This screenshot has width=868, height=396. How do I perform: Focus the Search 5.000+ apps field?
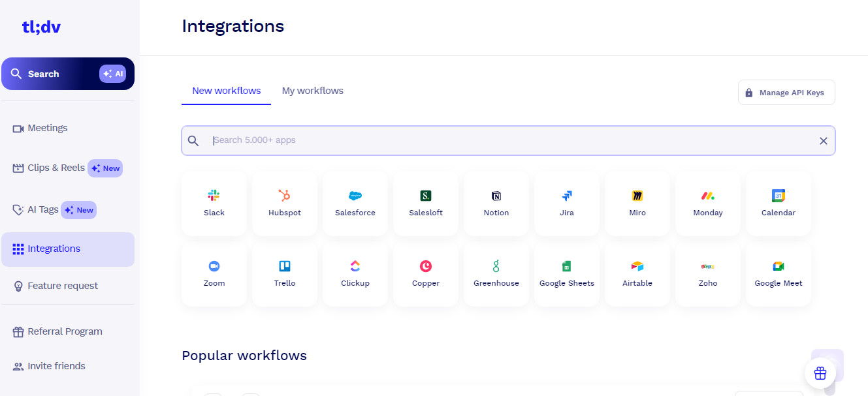[508, 140]
